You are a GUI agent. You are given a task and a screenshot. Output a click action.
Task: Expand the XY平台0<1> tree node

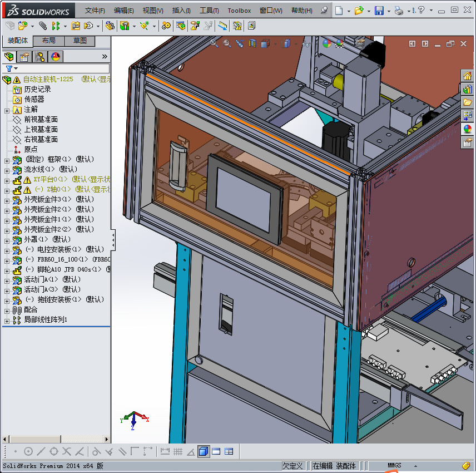tap(7, 181)
